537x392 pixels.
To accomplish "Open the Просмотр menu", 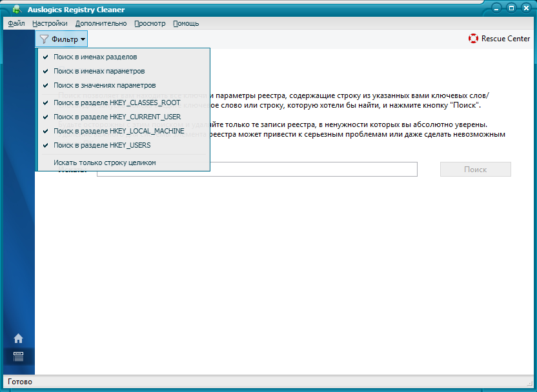I will [x=150, y=24].
